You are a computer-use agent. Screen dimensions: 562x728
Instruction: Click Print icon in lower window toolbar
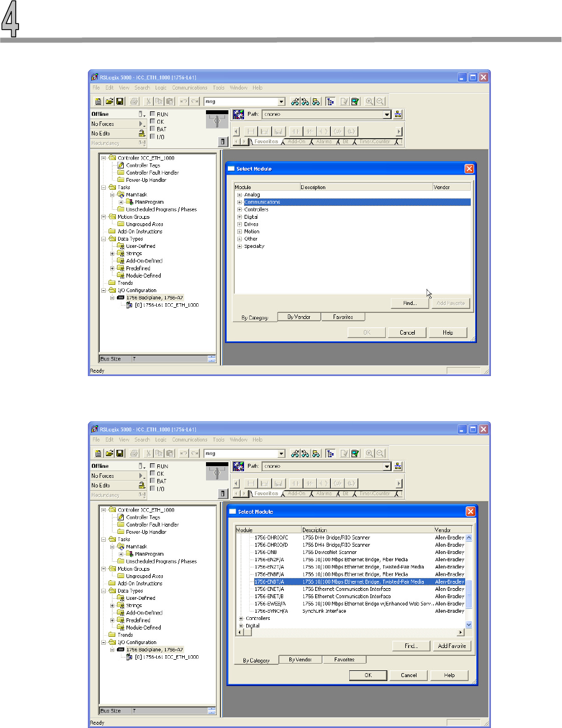pyautogui.click(x=134, y=453)
